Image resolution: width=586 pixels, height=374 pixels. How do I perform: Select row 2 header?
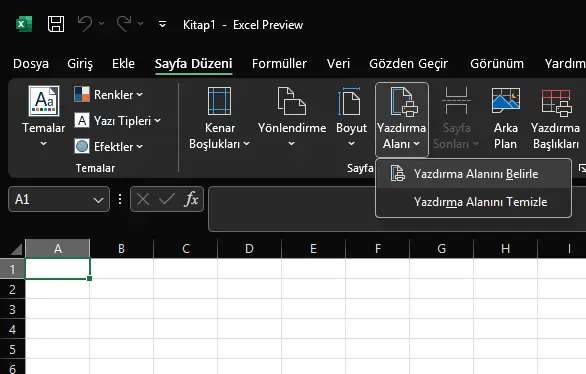pos(12,289)
